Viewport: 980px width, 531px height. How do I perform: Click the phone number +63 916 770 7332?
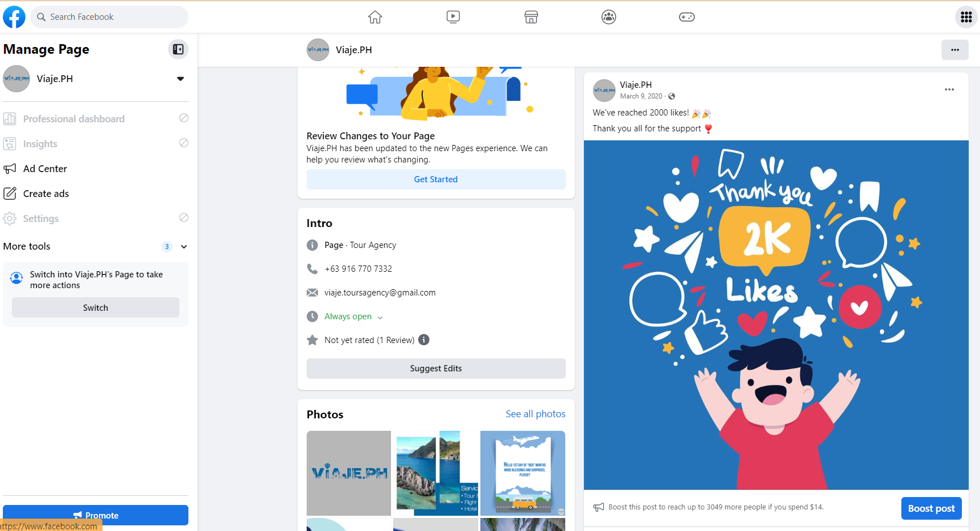(359, 269)
